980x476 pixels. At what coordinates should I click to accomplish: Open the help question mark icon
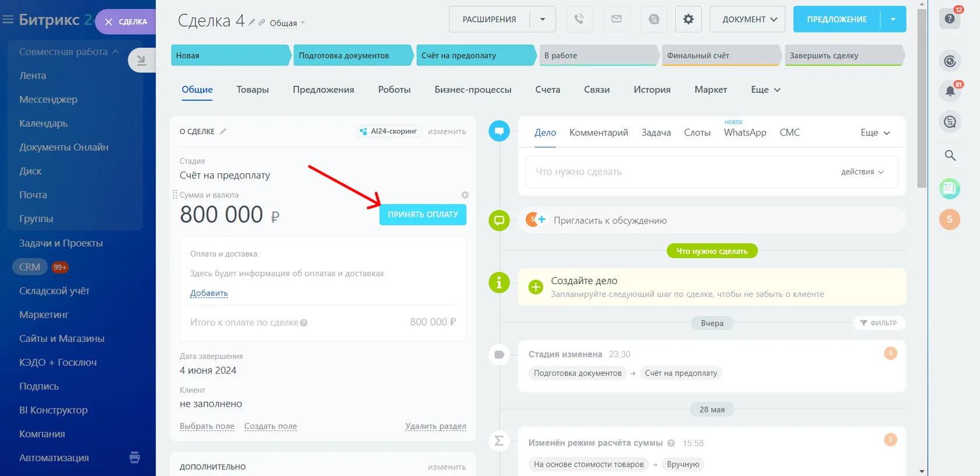pos(950,19)
